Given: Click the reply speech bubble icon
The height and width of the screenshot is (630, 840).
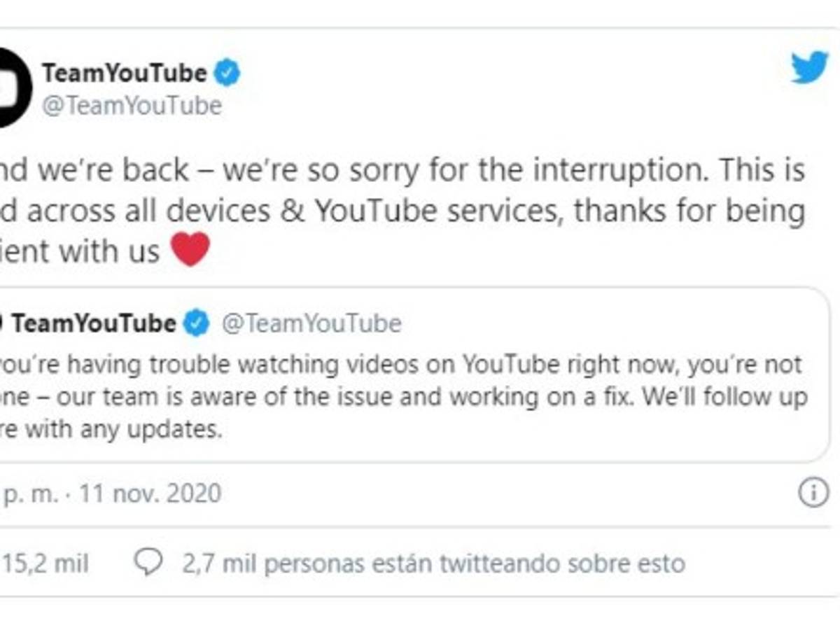Looking at the screenshot, I should tap(148, 563).
